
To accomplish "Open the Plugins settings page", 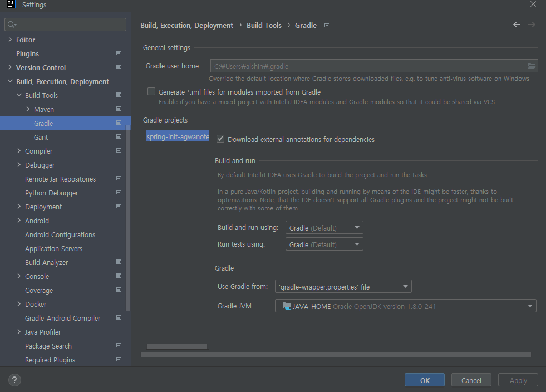I will [27, 53].
